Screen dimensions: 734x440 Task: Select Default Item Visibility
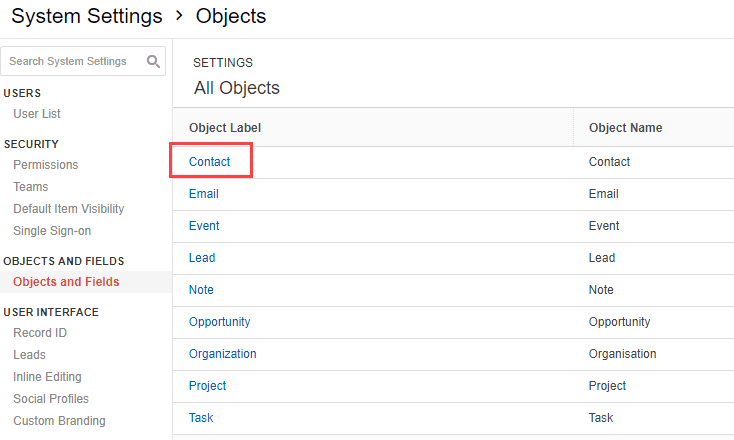click(x=68, y=209)
